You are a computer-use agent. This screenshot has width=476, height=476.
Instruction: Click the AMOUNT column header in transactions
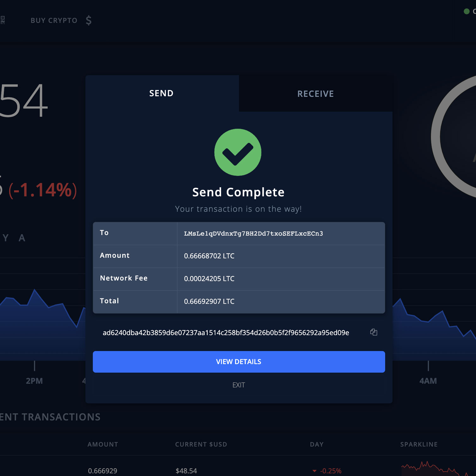pos(103,444)
